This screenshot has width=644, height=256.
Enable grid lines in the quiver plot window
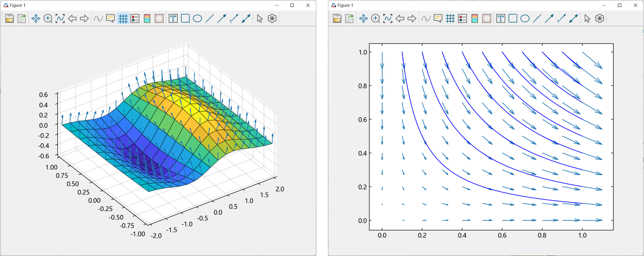(x=450, y=18)
